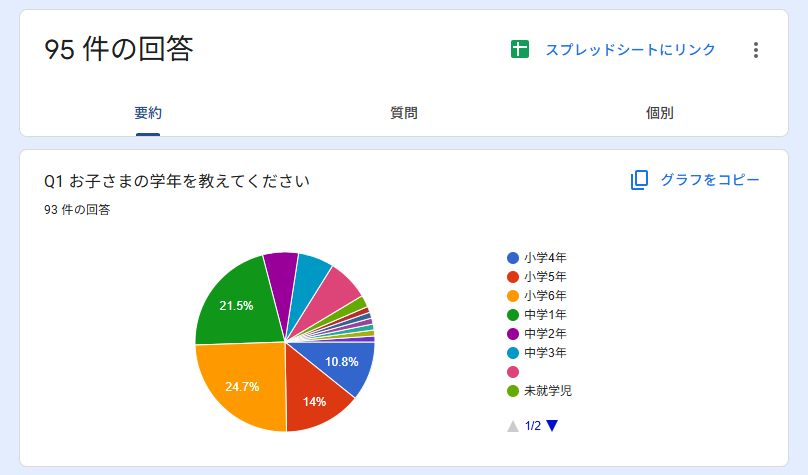Image resolution: width=808 pixels, height=475 pixels.
Task: Switch to the 要約 tab
Action: (148, 113)
